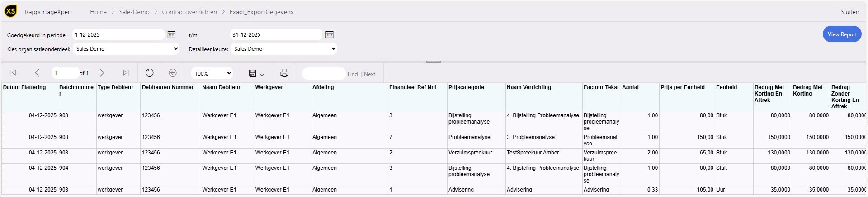868x197 pixels.
Task: Collapse the parameter area splitter handle
Action: pos(433,62)
